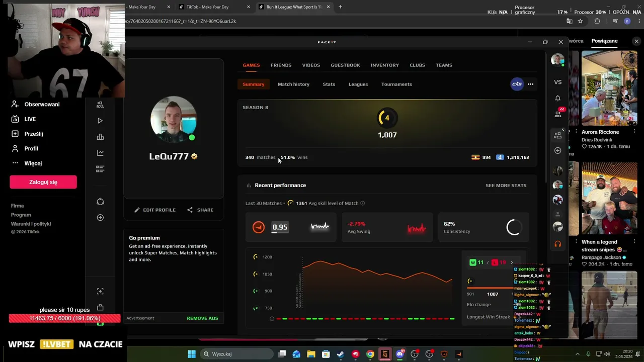The image size is (644, 362).
Task: Switch to the Games tab
Action: pyautogui.click(x=251, y=65)
